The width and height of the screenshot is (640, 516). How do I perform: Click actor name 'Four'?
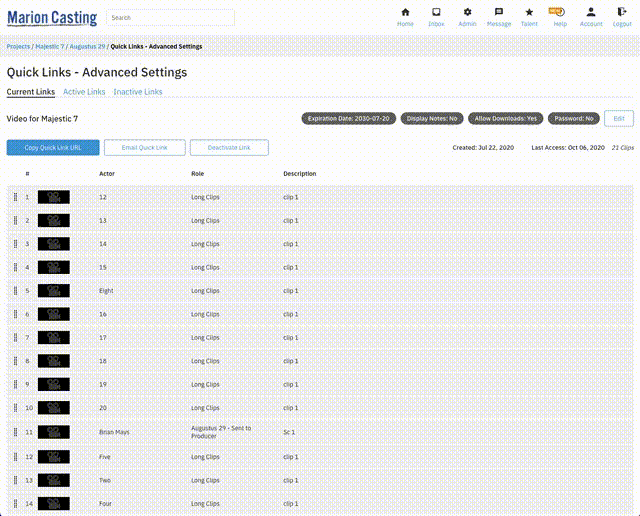click(x=105, y=503)
